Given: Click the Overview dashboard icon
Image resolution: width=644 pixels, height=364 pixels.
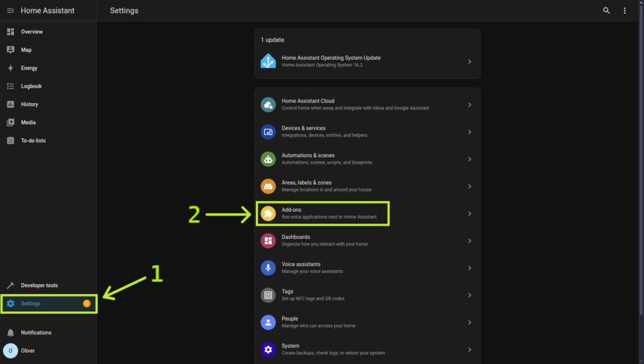Looking at the screenshot, I should click(x=10, y=31).
